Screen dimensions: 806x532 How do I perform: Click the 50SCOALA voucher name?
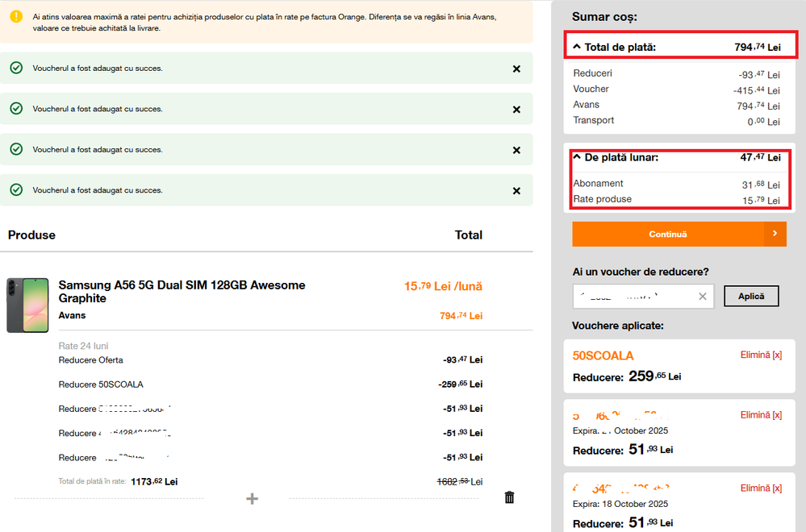[x=603, y=355]
